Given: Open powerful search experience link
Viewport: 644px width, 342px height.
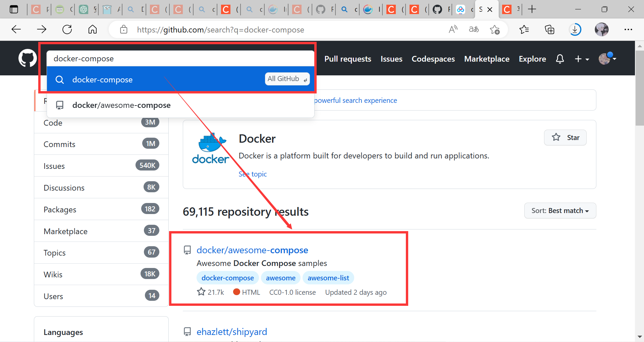Looking at the screenshot, I should coord(356,100).
